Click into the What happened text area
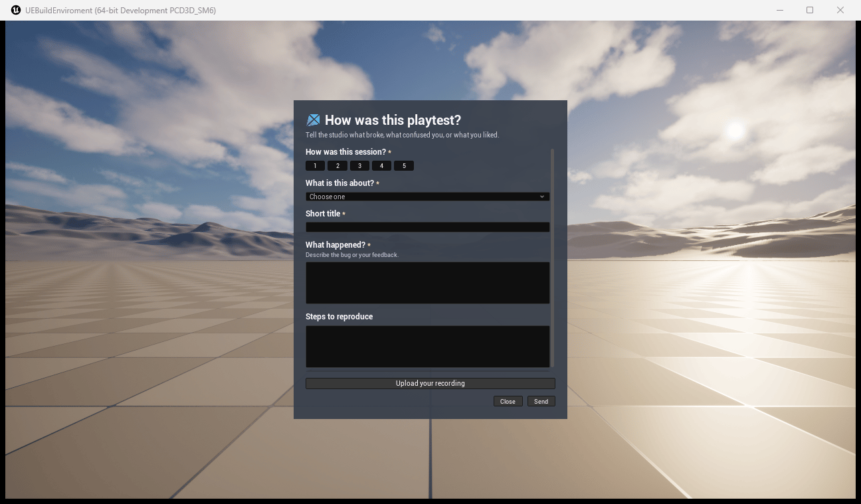This screenshot has height=504, width=861. pyautogui.click(x=427, y=283)
